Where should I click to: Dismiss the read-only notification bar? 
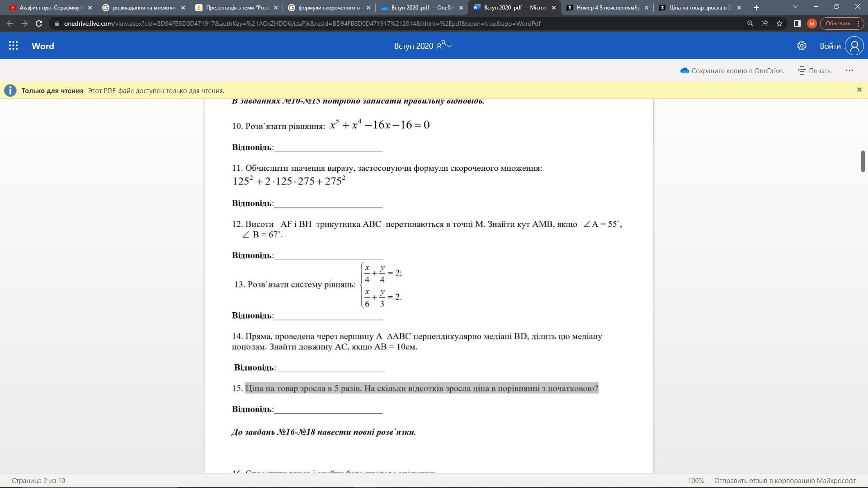coord(859,90)
